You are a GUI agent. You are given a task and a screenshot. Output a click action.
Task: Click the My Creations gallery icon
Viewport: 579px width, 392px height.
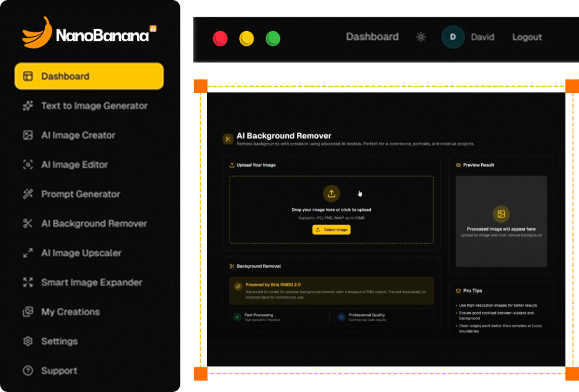click(x=28, y=312)
